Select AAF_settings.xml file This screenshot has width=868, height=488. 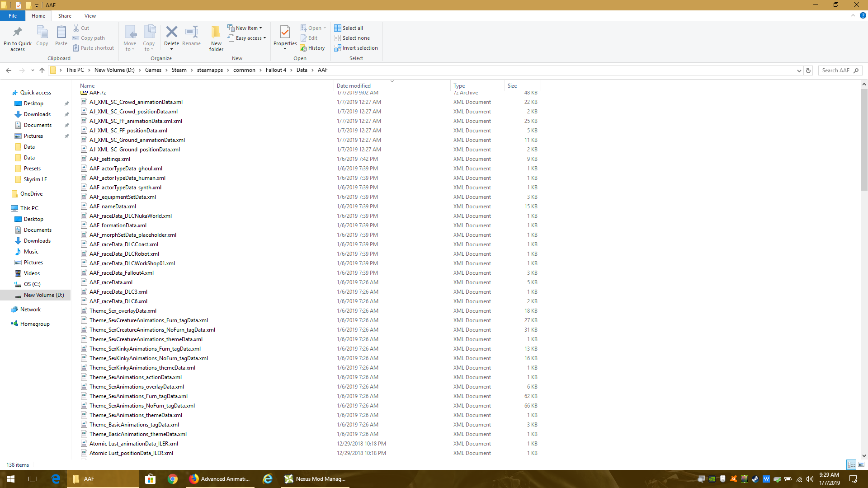click(110, 159)
